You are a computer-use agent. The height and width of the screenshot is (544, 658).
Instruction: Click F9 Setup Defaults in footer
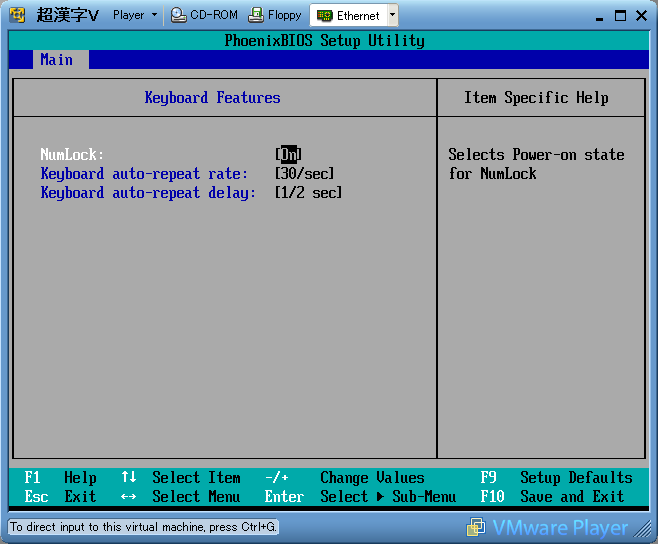[x=556, y=477]
